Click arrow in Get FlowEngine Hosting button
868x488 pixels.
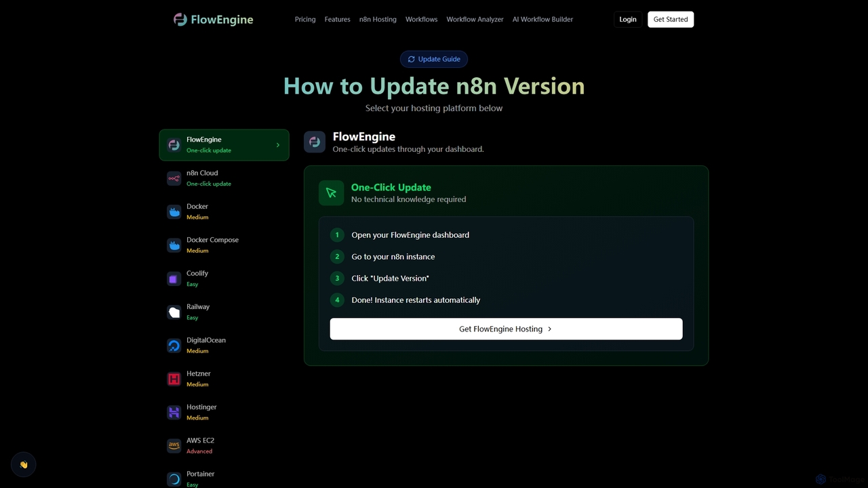[x=549, y=329]
